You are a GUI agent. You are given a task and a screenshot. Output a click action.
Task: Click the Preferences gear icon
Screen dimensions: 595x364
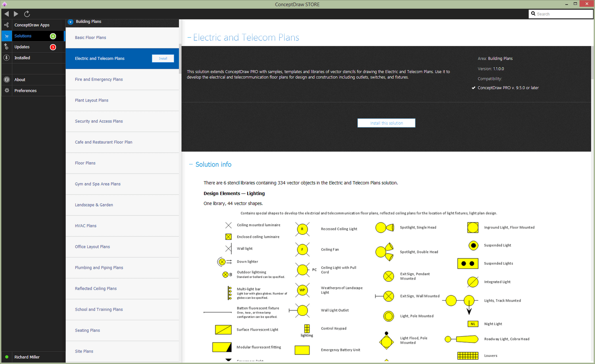click(6, 90)
